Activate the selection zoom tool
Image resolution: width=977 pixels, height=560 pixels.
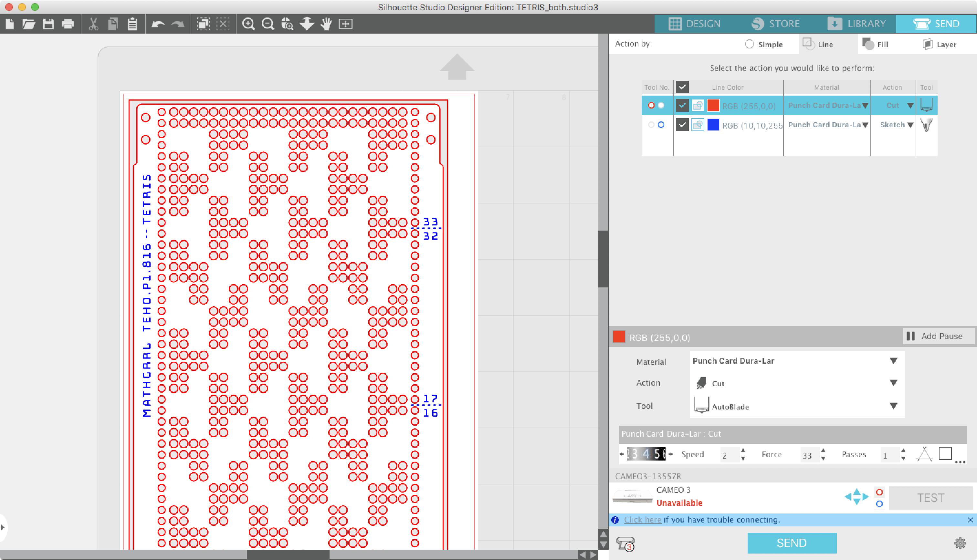coord(287,24)
